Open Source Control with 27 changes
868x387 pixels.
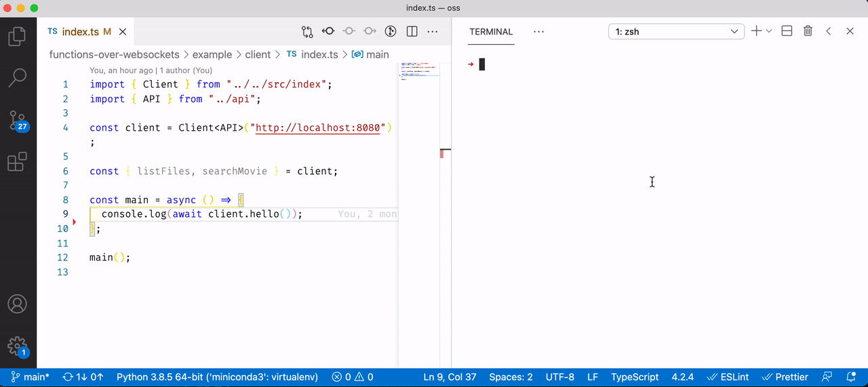point(18,121)
